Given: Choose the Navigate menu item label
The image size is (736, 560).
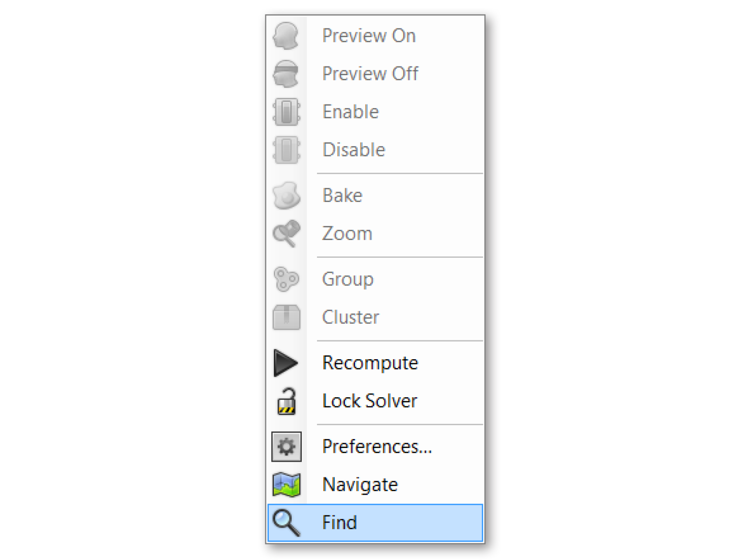Looking at the screenshot, I should pyautogui.click(x=360, y=484).
